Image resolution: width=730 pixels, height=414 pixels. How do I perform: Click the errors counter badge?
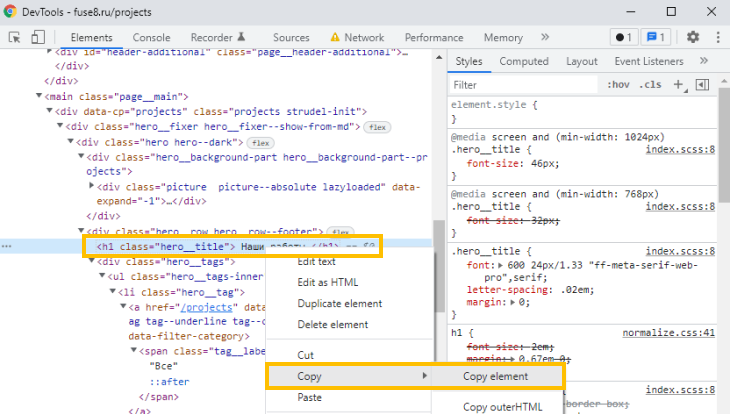[623, 37]
